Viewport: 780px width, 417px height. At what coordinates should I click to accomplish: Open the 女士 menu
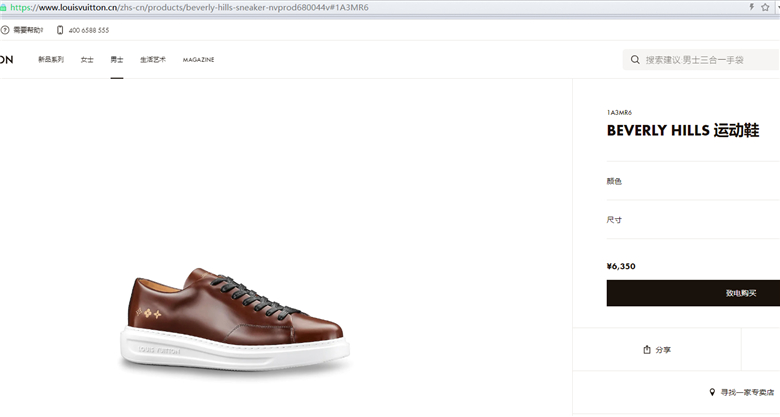click(87, 59)
